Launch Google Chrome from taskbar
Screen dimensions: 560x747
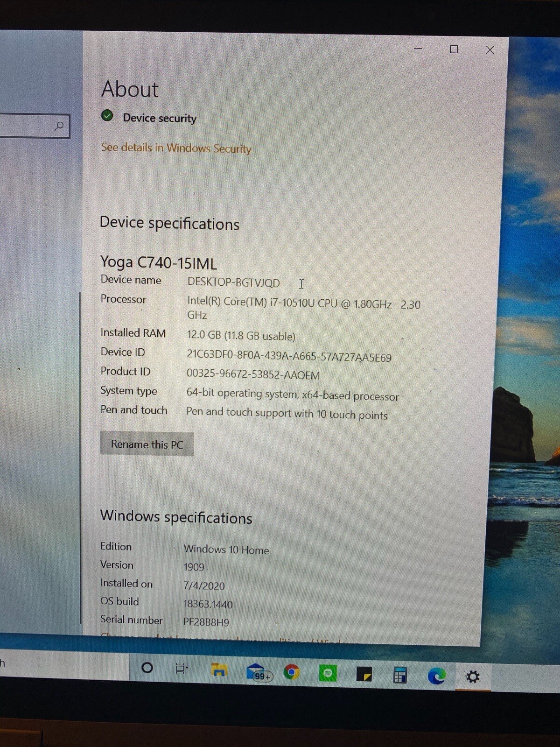291,672
